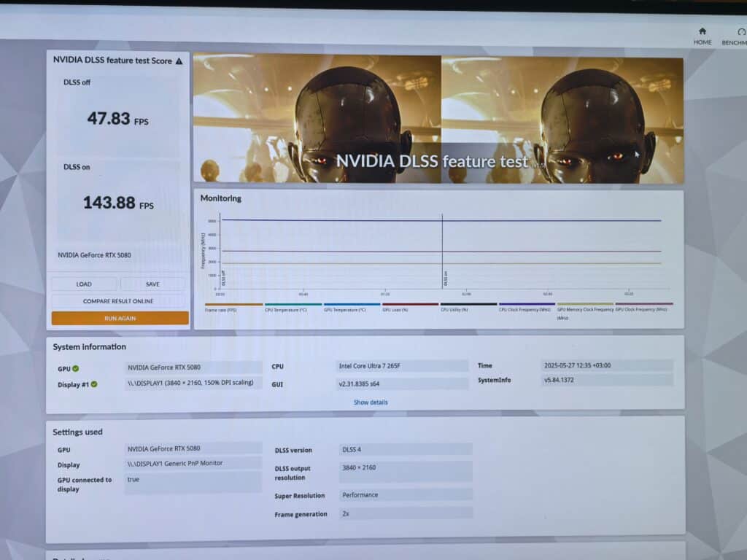
Task: Select the Frame generation value 2x
Action: tap(406, 513)
